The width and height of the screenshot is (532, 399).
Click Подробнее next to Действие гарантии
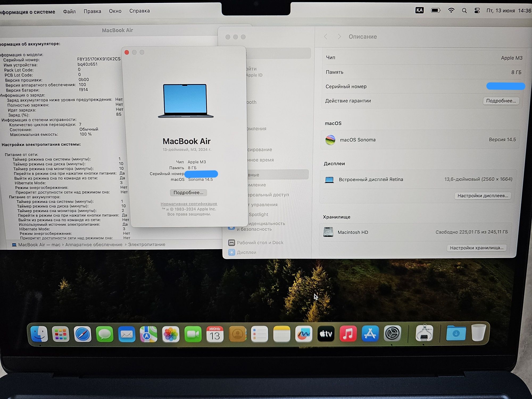[501, 101]
